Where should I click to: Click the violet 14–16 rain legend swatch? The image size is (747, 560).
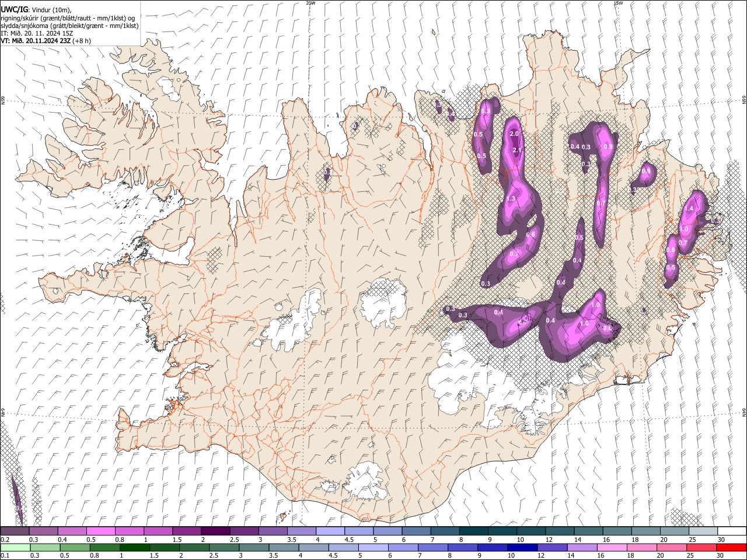point(582,547)
